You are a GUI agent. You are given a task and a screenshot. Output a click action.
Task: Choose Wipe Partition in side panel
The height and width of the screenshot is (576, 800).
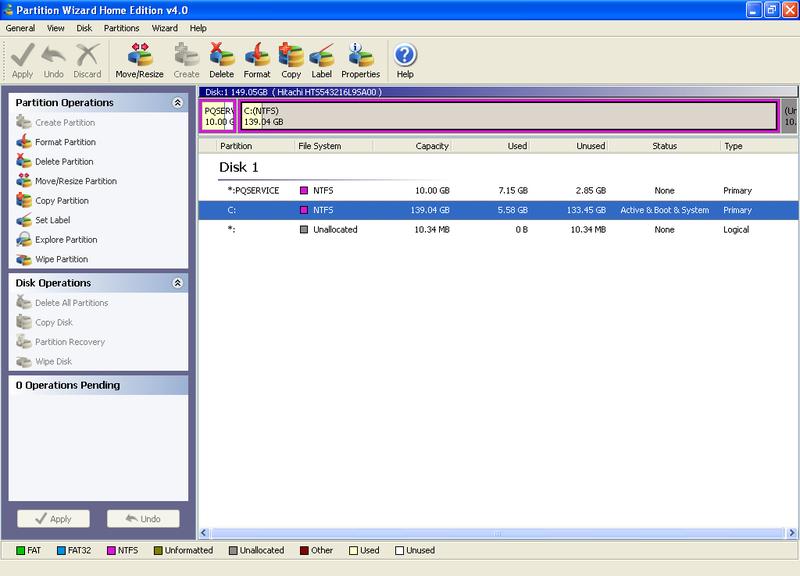coord(52,259)
